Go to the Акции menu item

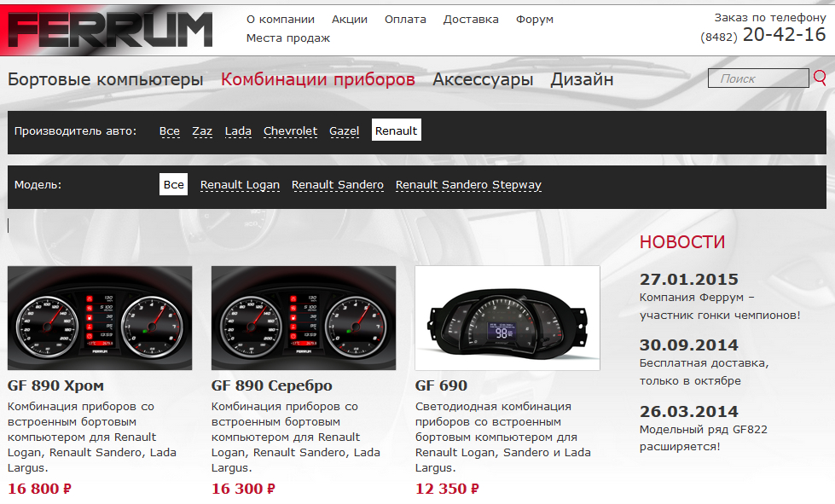pyautogui.click(x=350, y=19)
